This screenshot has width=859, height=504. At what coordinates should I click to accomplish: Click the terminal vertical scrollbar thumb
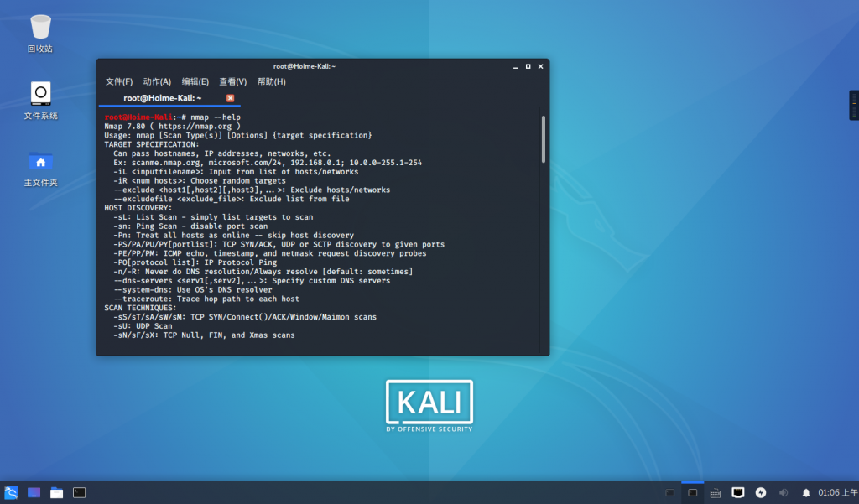(544, 139)
